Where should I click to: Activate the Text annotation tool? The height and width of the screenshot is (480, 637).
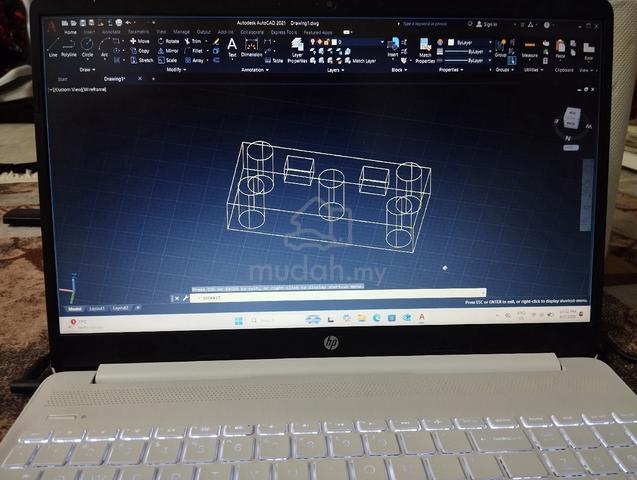(x=232, y=48)
